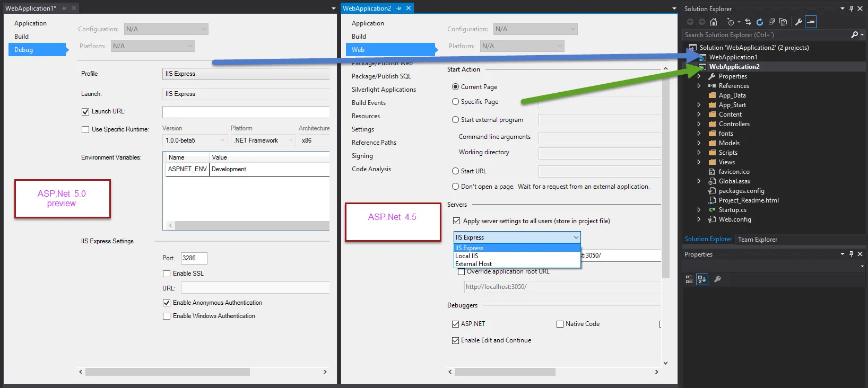Click the Alphabetical sort icon in Properties panel

pyautogui.click(x=702, y=279)
